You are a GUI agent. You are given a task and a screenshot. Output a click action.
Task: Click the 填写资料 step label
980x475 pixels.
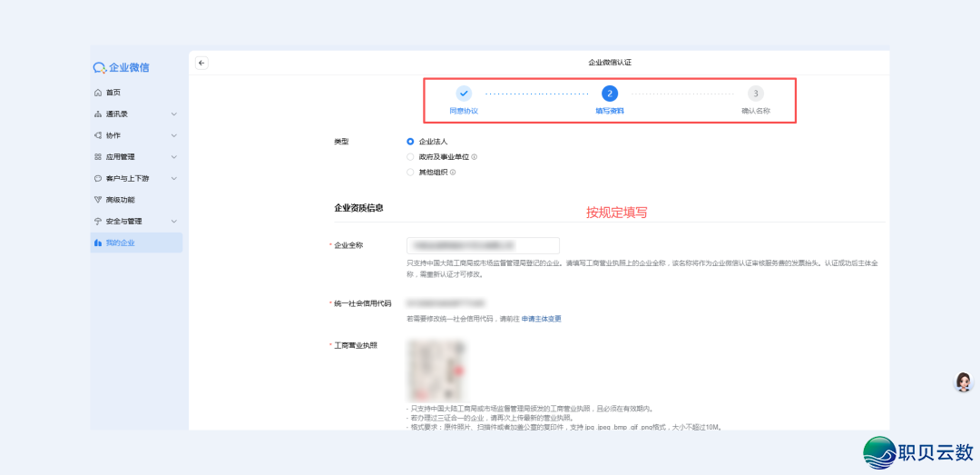tap(610, 111)
